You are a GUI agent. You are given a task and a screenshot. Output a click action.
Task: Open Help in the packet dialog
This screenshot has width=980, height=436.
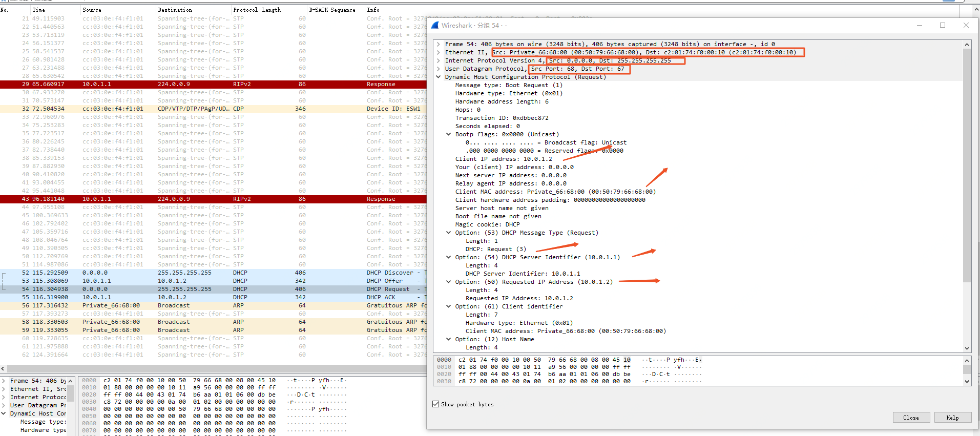pyautogui.click(x=952, y=418)
